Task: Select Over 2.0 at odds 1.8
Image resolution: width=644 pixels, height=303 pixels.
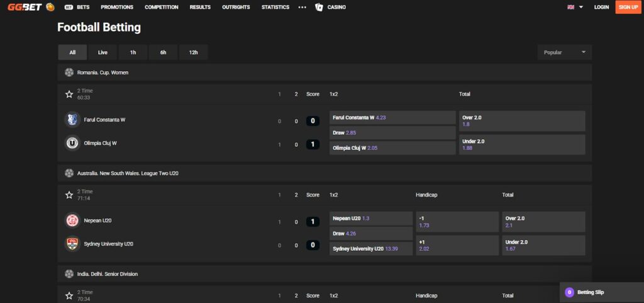Action: pos(522,121)
